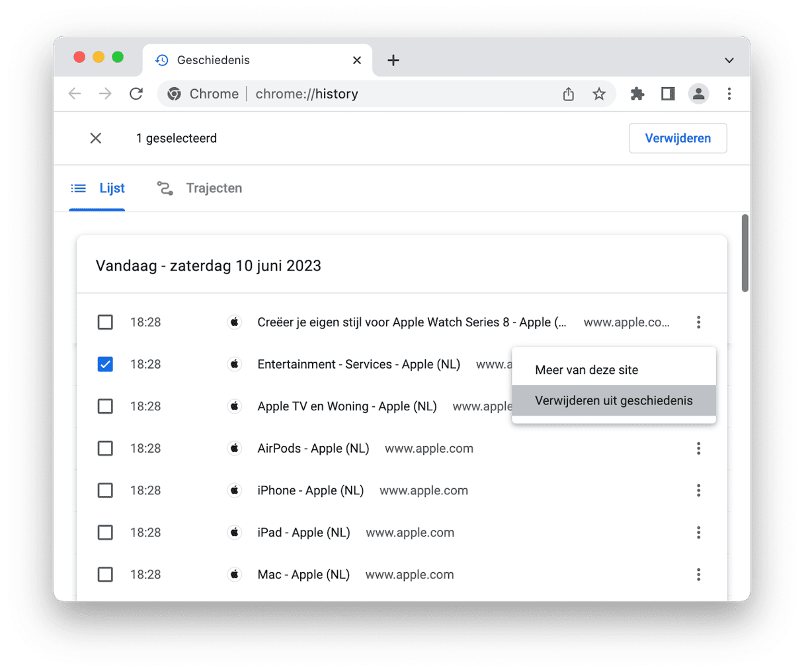Click the Apple favicon on the Apple Watch row
This screenshot has width=804, height=672.
pyautogui.click(x=235, y=322)
